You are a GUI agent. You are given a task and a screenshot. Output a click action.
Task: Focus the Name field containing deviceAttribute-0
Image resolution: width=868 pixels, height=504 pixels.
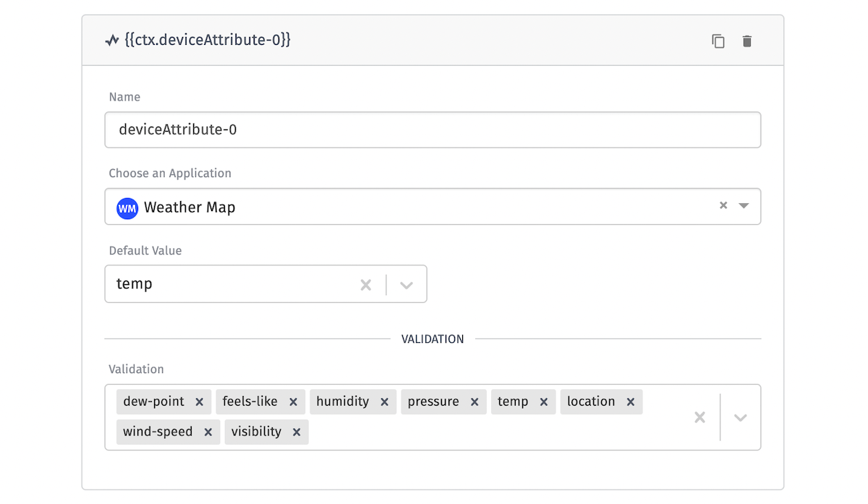[x=433, y=130]
